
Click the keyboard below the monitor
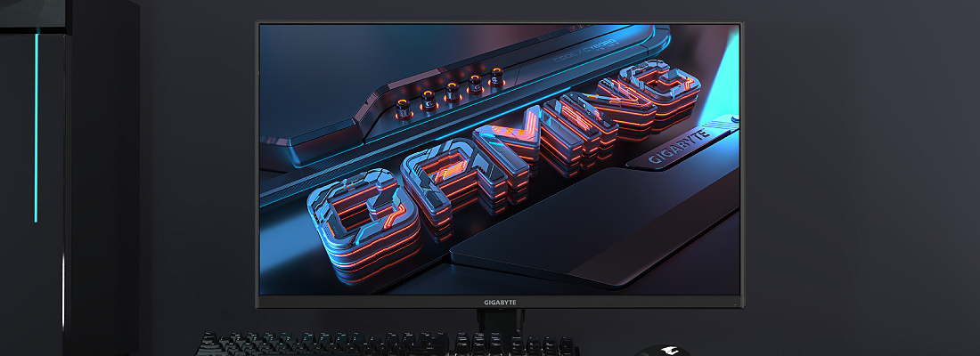(383, 344)
